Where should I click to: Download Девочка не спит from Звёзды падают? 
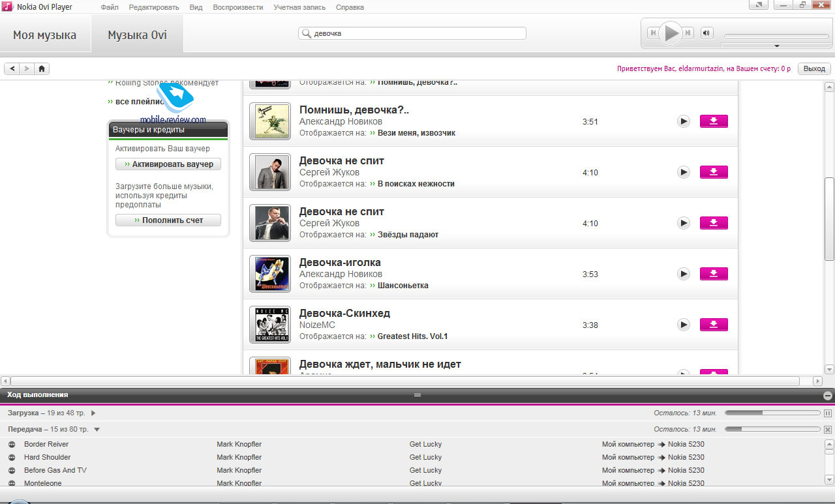[x=714, y=223]
